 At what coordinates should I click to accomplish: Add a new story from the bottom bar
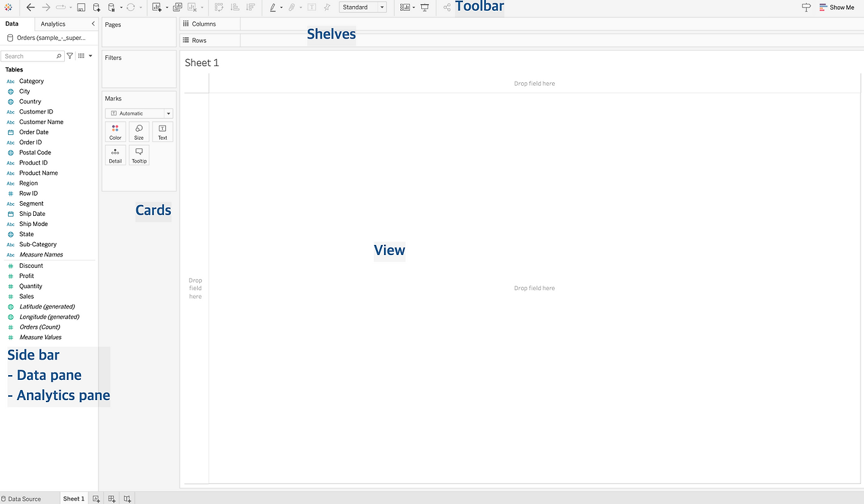[x=127, y=499]
